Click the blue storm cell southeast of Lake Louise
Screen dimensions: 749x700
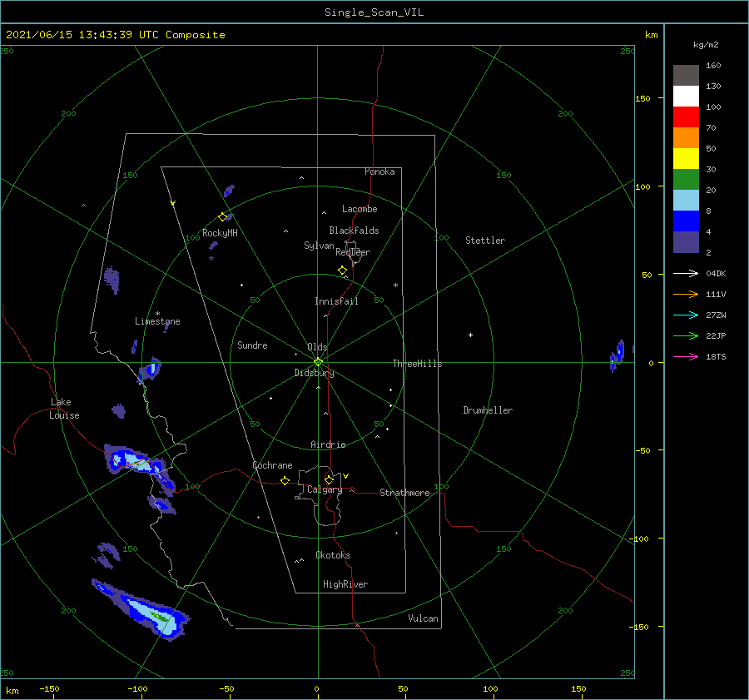pos(141,467)
